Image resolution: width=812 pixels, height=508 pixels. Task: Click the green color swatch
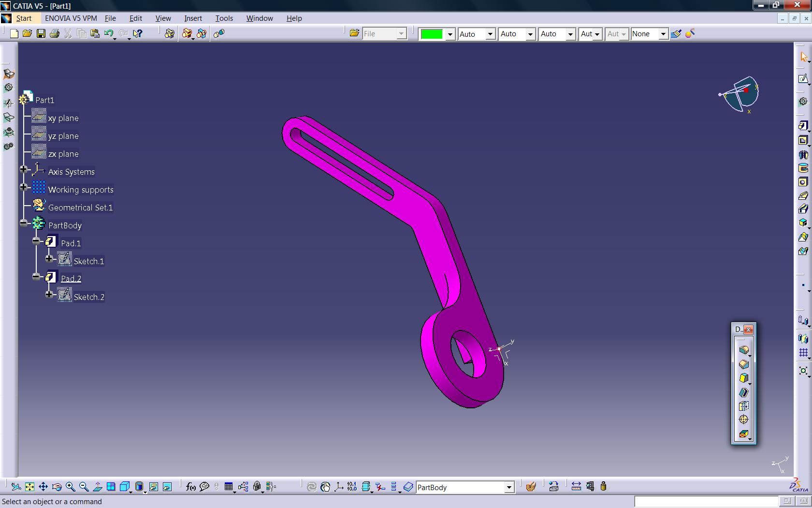pyautogui.click(x=432, y=34)
